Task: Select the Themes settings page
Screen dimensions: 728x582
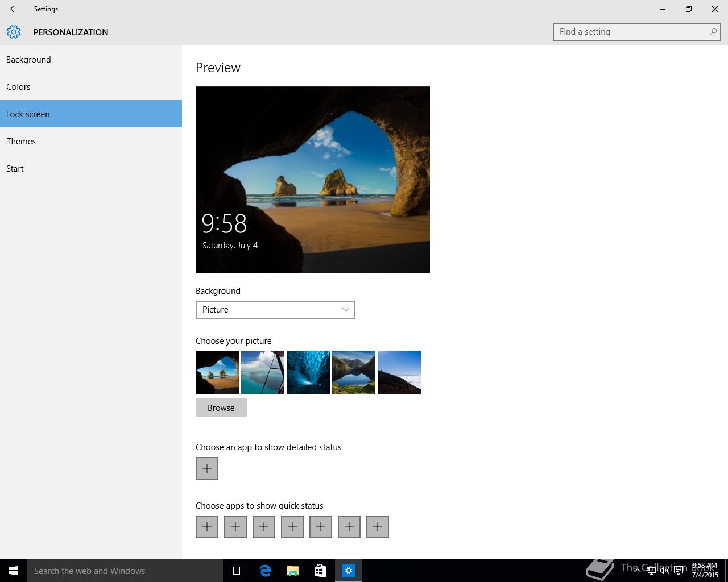Action: (x=91, y=142)
